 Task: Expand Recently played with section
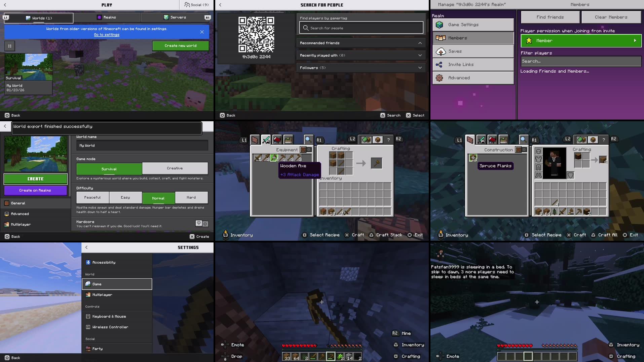click(361, 55)
